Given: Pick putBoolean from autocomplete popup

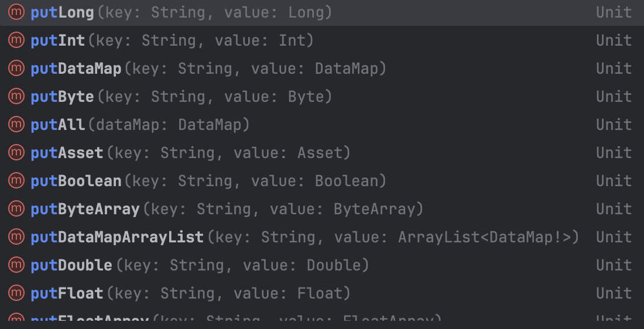Looking at the screenshot, I should click(322, 181).
